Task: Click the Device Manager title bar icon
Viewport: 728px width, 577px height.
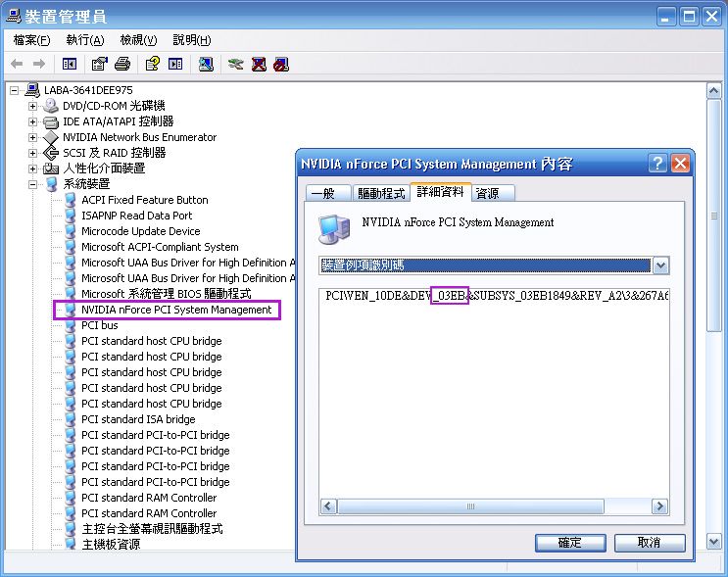Action: point(13,17)
